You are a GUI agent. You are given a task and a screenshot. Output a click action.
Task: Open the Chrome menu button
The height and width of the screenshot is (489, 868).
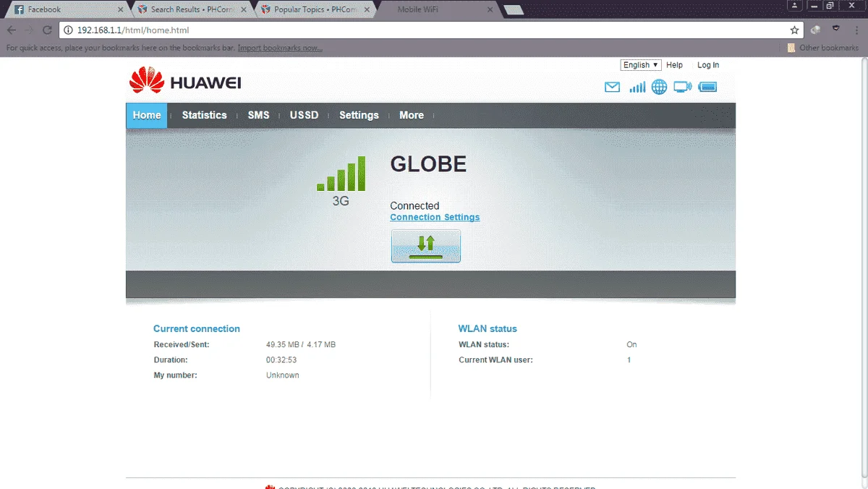pos(857,30)
